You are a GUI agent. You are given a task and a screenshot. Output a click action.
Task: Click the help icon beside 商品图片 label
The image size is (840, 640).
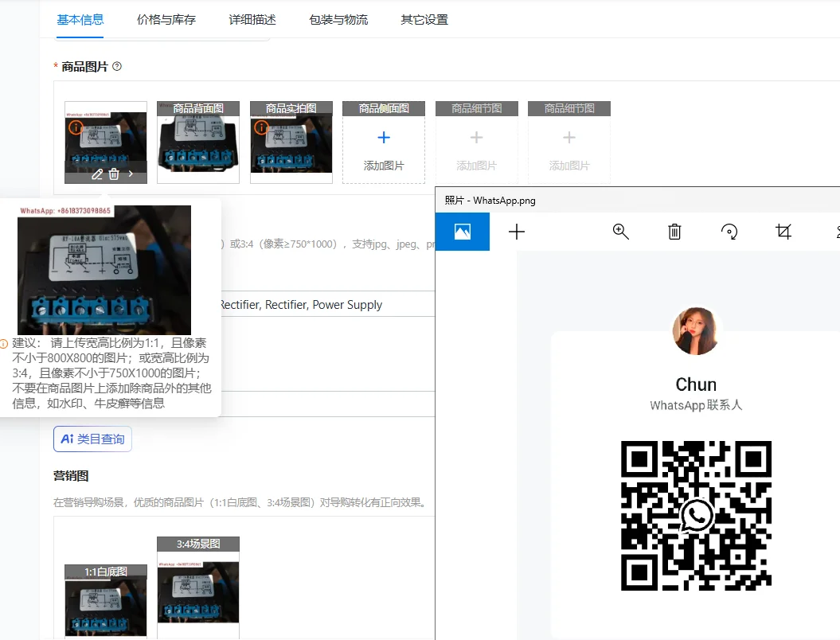[x=117, y=67]
